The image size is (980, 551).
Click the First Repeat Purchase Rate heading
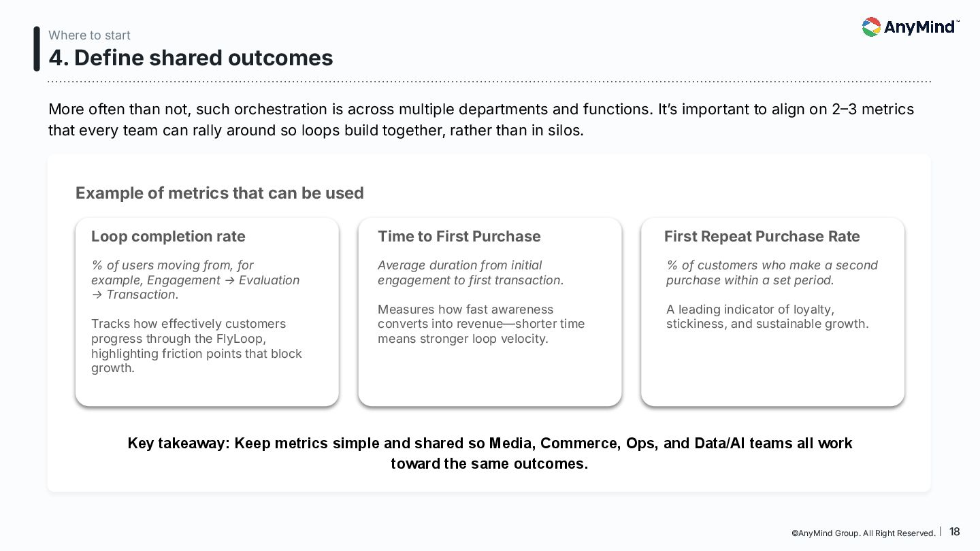click(x=762, y=237)
